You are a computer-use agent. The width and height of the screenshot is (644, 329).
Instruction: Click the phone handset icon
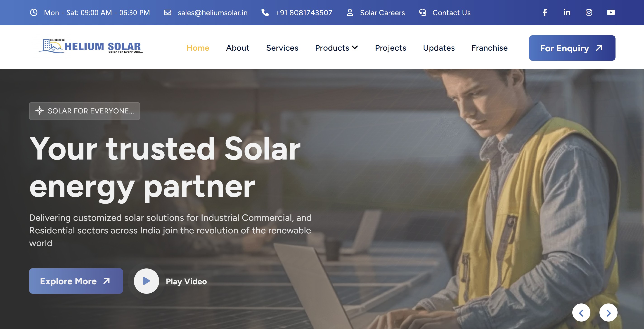tap(265, 12)
